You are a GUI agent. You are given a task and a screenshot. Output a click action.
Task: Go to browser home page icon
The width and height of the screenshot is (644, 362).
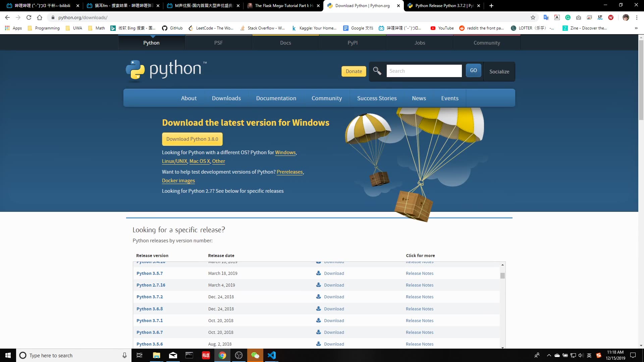pos(40,17)
